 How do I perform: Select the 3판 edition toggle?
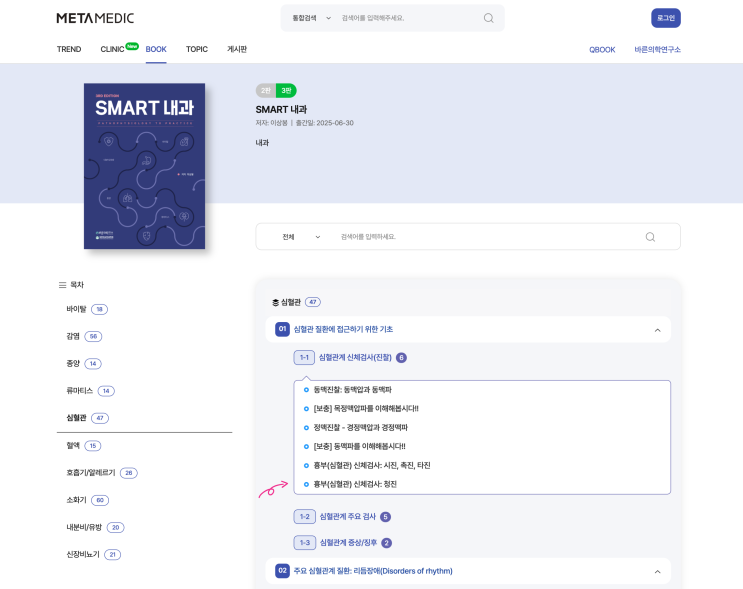[286, 91]
